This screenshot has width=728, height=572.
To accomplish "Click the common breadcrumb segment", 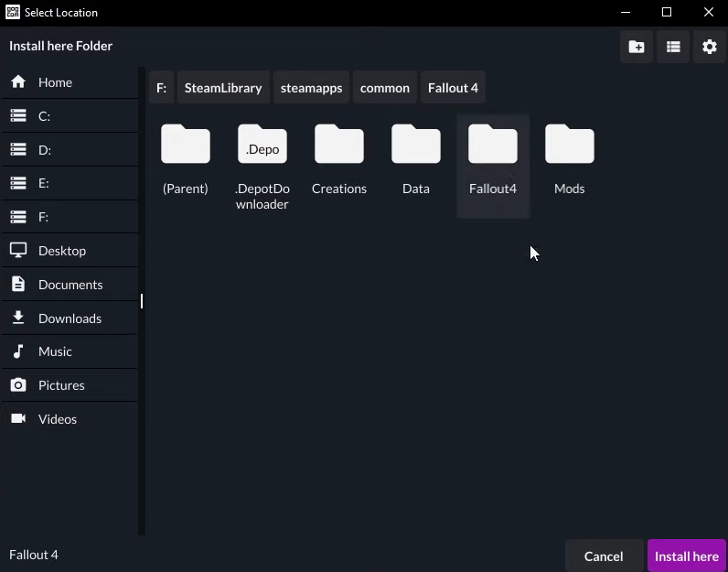I will click(x=385, y=88).
